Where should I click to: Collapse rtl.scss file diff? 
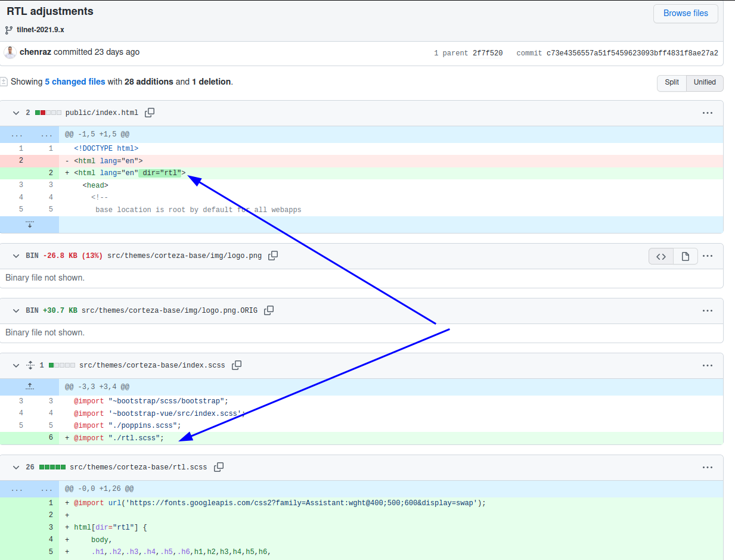coord(16,467)
